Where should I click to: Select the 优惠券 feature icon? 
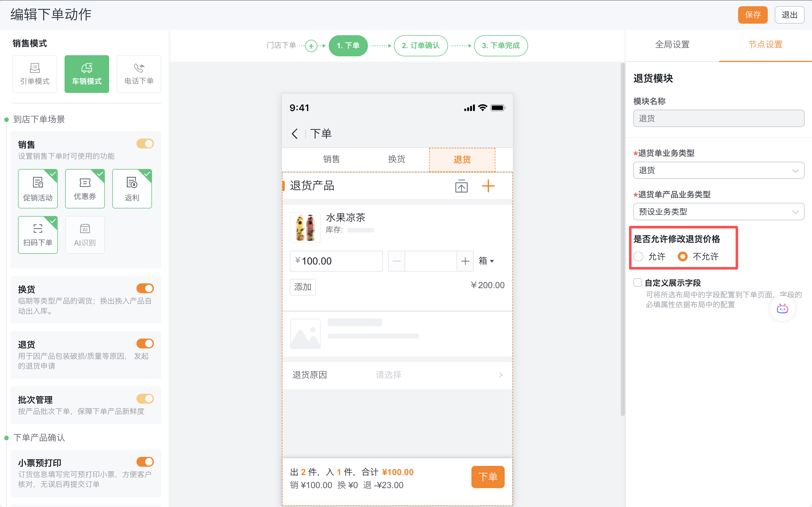(x=85, y=188)
